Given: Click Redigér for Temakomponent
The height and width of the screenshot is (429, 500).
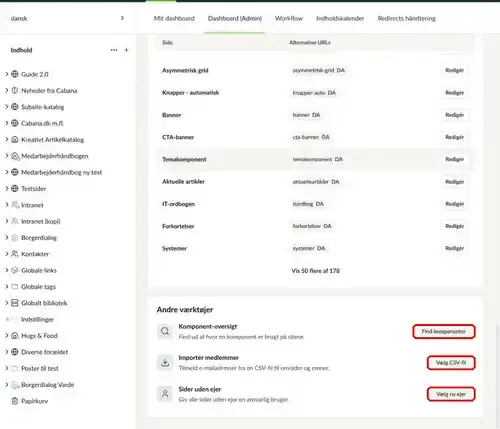Looking at the screenshot, I should pos(455,159).
